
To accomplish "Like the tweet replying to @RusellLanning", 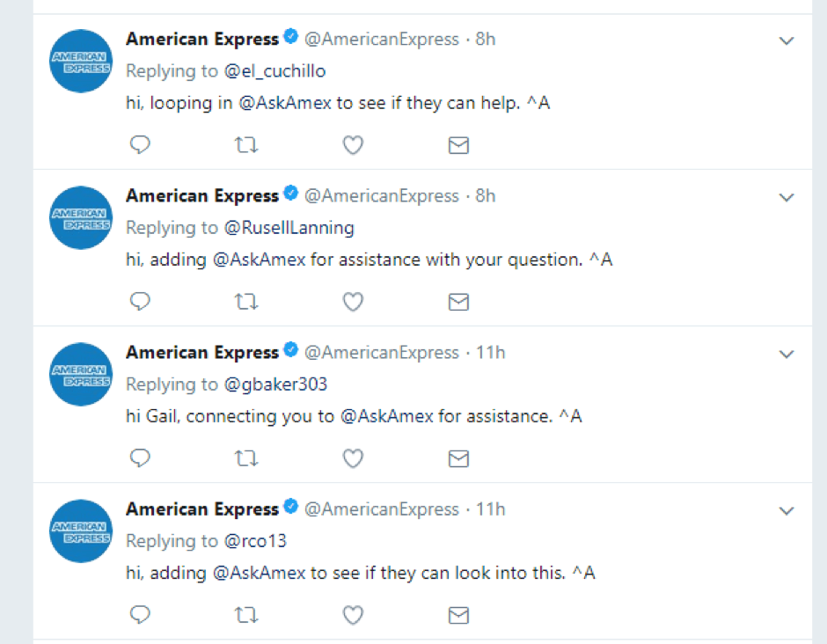I will pyautogui.click(x=353, y=302).
